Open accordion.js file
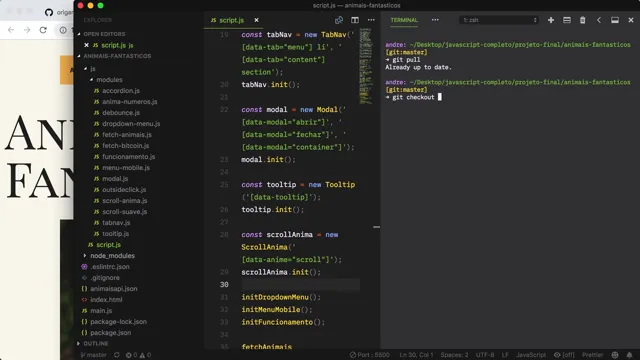The image size is (640, 360). pos(121,91)
